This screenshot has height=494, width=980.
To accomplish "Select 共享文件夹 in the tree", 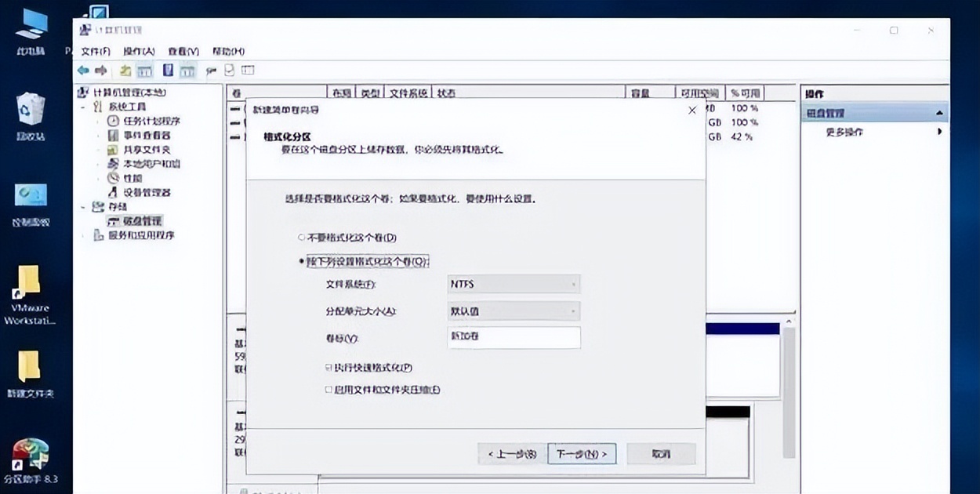I will 147,150.
